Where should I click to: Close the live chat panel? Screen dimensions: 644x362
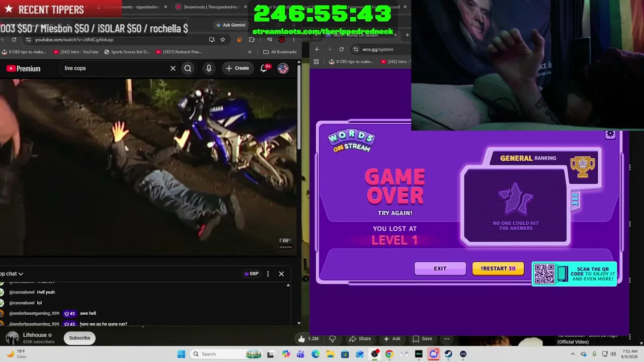pos(281,274)
